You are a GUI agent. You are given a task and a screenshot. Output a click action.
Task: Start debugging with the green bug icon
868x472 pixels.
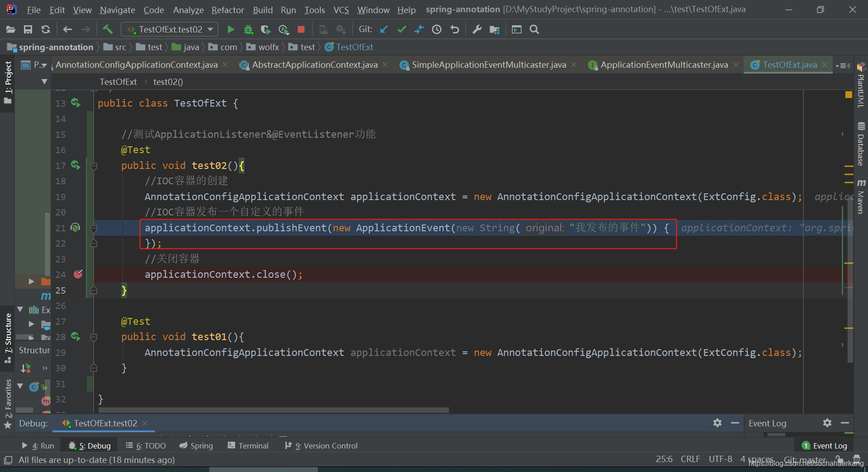pyautogui.click(x=248, y=29)
